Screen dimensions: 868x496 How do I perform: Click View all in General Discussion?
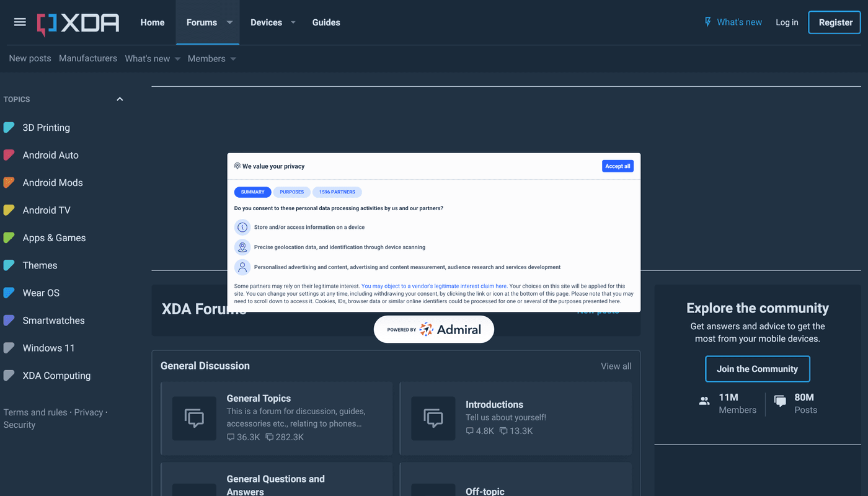(616, 366)
